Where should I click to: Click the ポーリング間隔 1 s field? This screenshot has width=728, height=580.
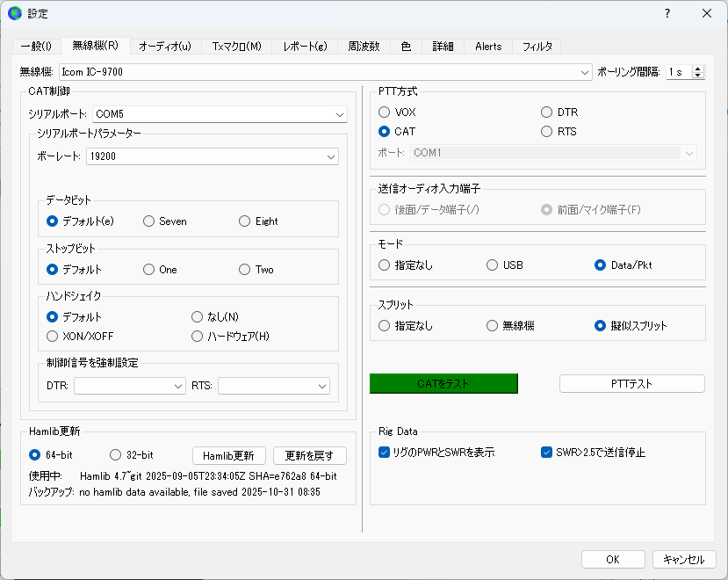(679, 72)
